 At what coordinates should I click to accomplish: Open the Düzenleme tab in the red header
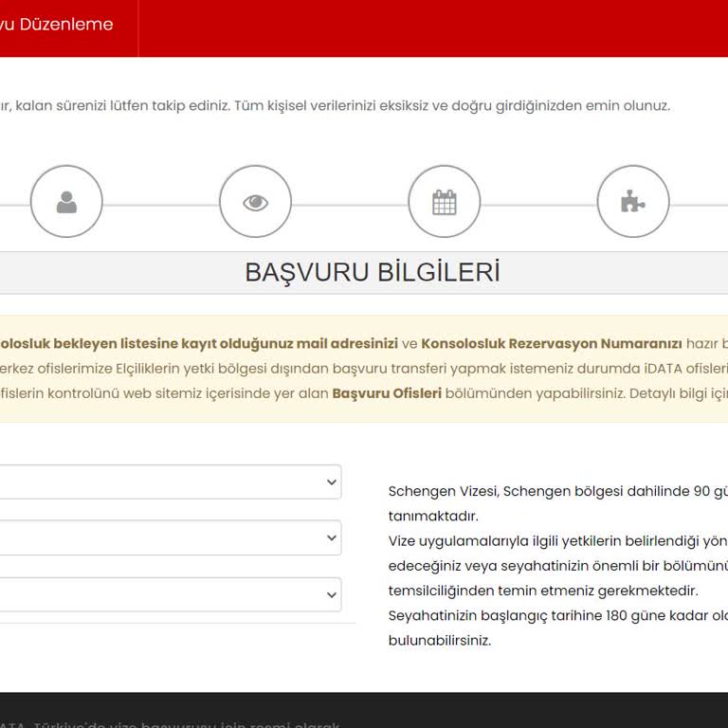(57, 24)
